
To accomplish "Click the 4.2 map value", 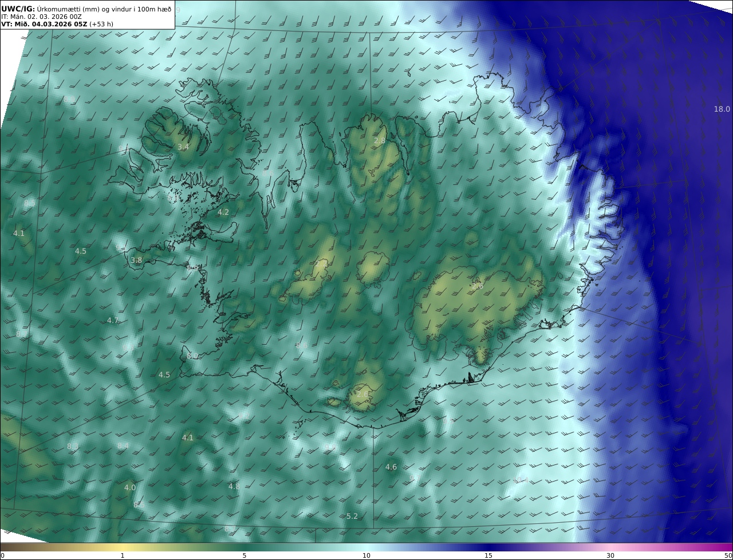I will (223, 212).
